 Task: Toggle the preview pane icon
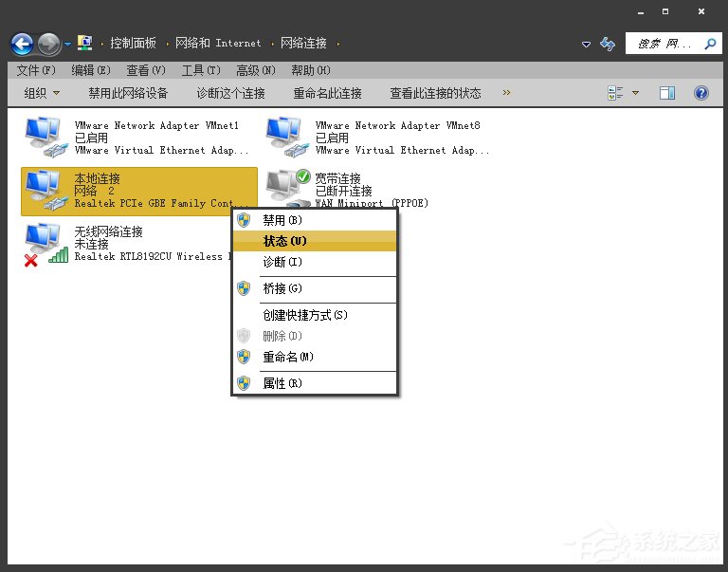667,93
